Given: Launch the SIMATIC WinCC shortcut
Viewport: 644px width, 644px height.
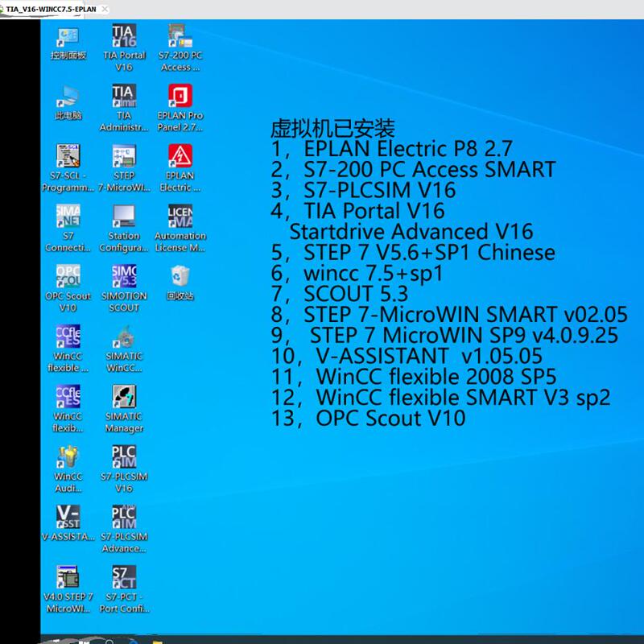Looking at the screenshot, I should [124, 349].
